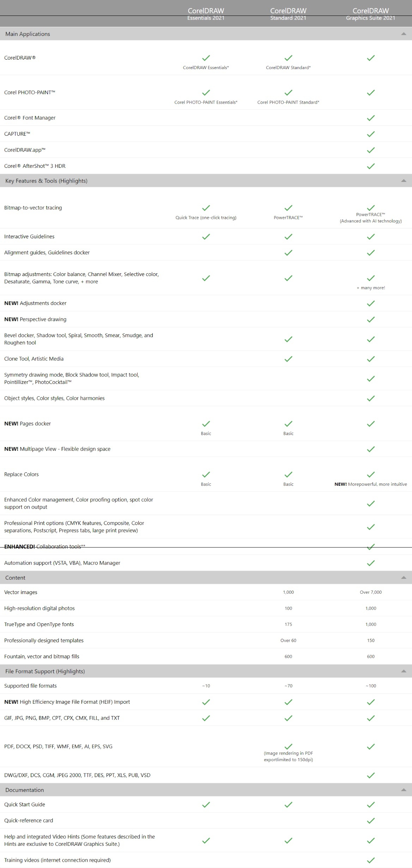Click the Graphics Suite checkmark for CAPTURE
This screenshot has width=412, height=868.
point(370,134)
